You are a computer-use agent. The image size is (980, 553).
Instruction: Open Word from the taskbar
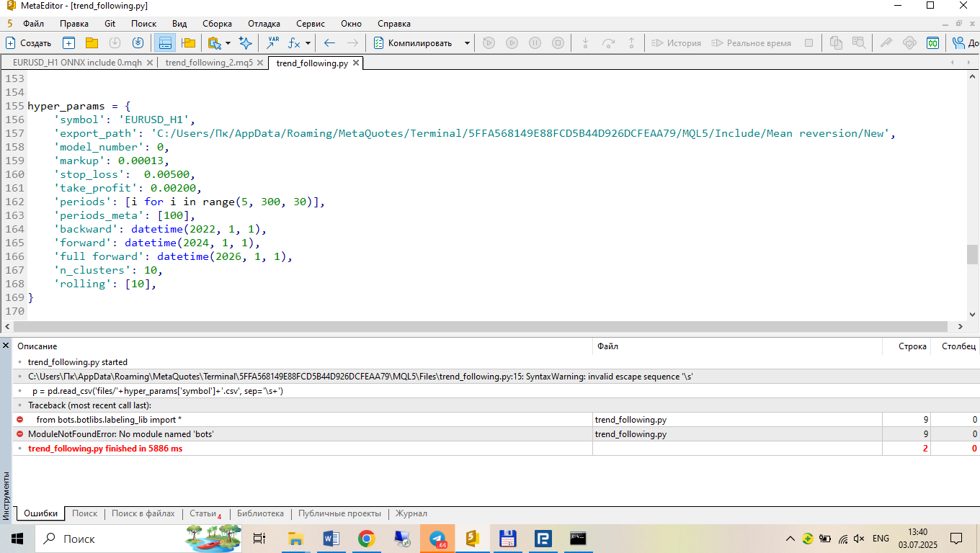[331, 539]
